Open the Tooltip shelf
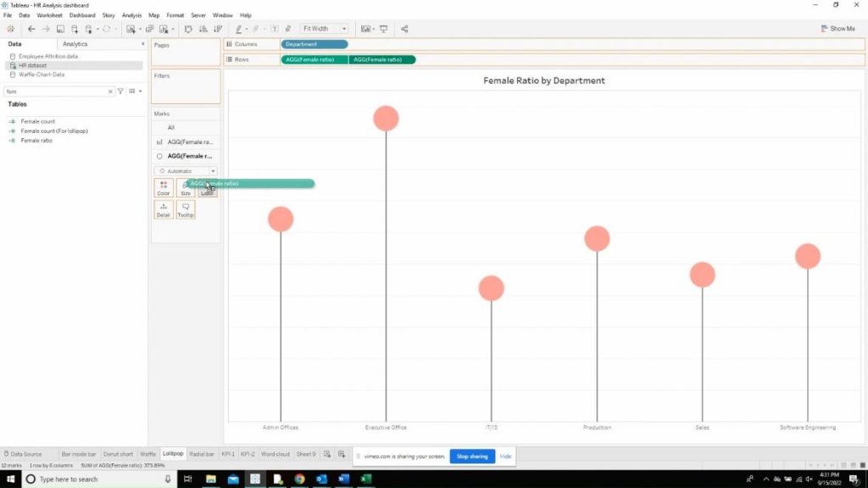868x488 pixels. [185, 209]
